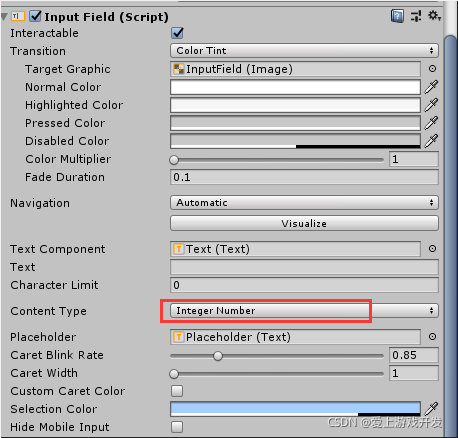Screen dimensions: 458x438
Task: Pick Normal Color with the eyedropper
Action: click(431, 87)
